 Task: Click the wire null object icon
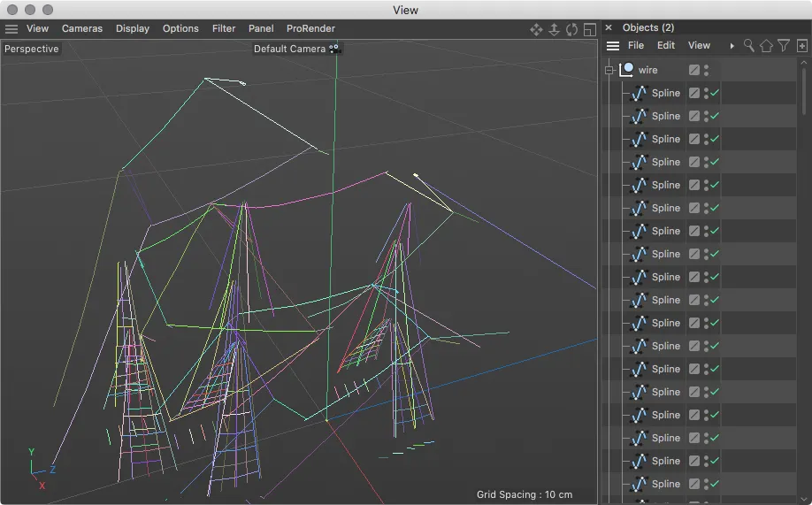tap(627, 70)
